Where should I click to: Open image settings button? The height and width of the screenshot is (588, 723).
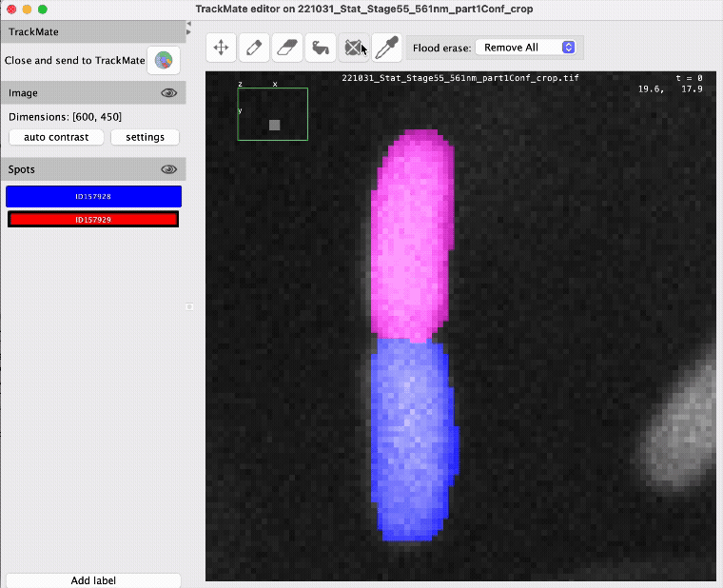click(145, 137)
